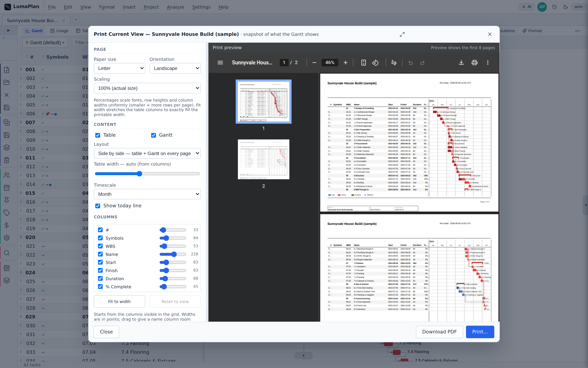This screenshot has width=588, height=368.
Task: Uncheck the Symbols column checkbox
Action: tap(100, 238)
